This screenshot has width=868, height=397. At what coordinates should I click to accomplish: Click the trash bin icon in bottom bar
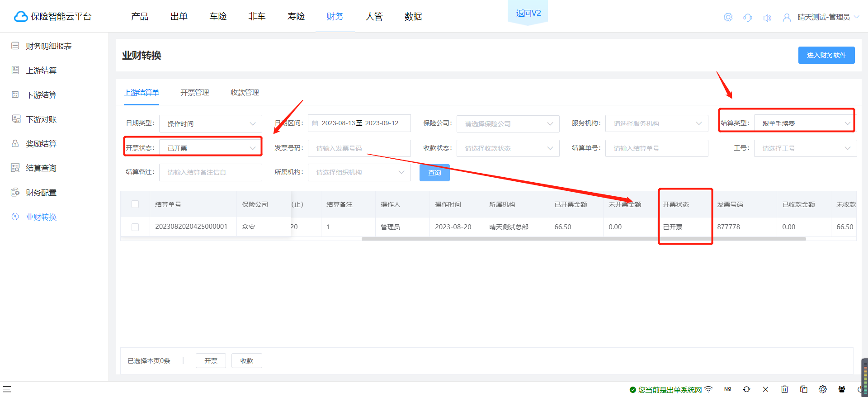[x=785, y=389]
